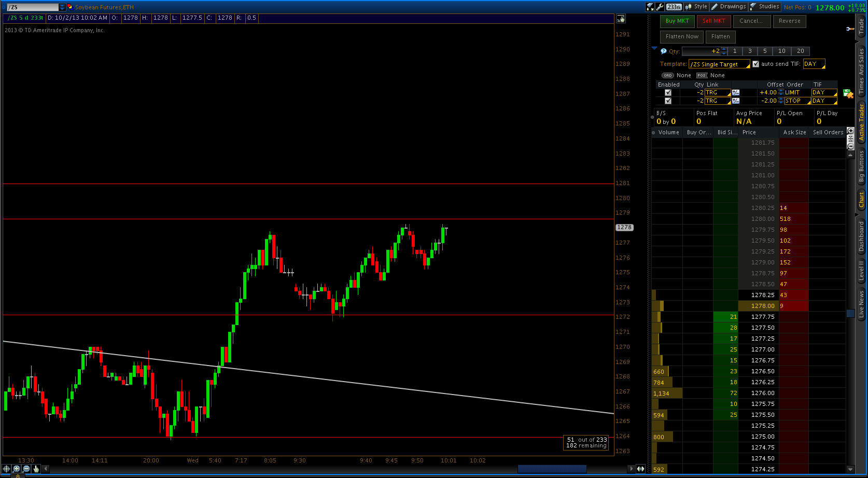Set quantity with the 10 preset button
868x478 pixels.
click(782, 51)
